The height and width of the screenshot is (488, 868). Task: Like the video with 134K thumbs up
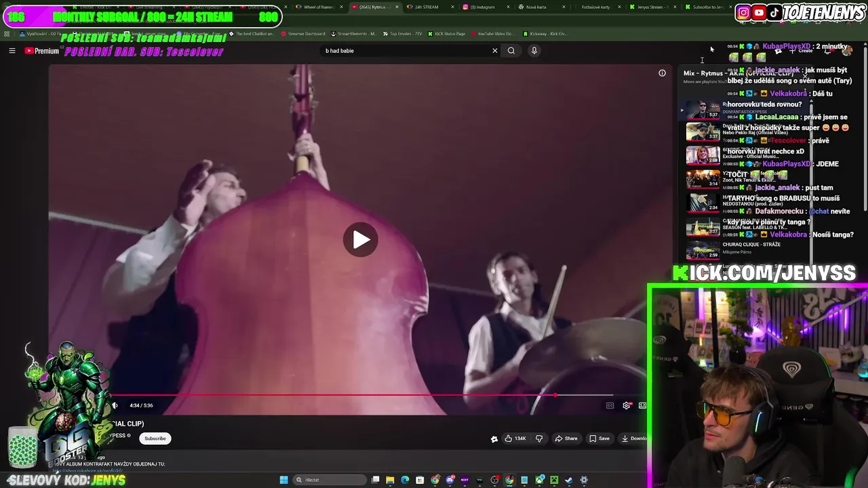pos(515,439)
